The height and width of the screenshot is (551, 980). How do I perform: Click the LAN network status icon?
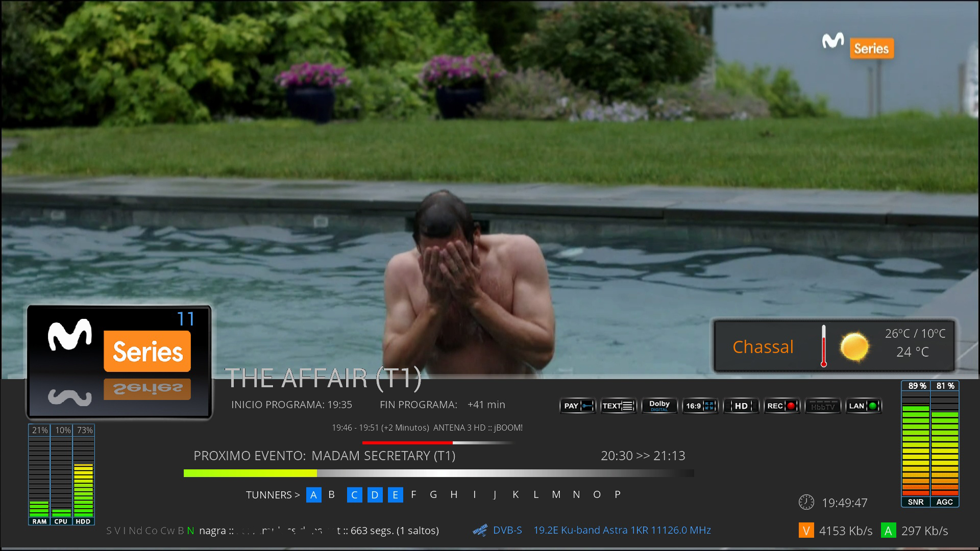(863, 406)
